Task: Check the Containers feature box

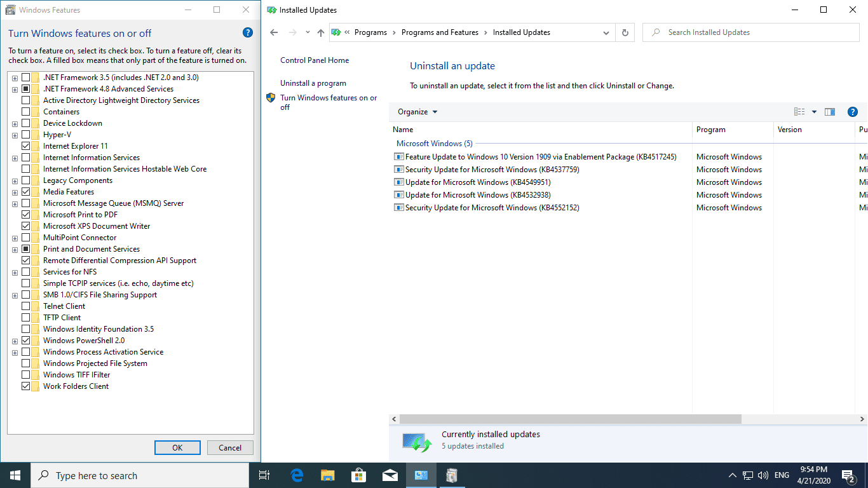Action: (26, 112)
